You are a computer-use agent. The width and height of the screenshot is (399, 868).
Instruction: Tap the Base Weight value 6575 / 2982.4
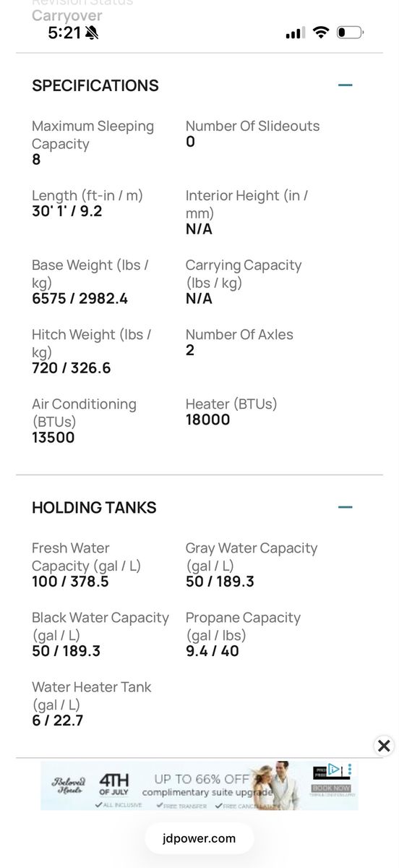point(80,298)
